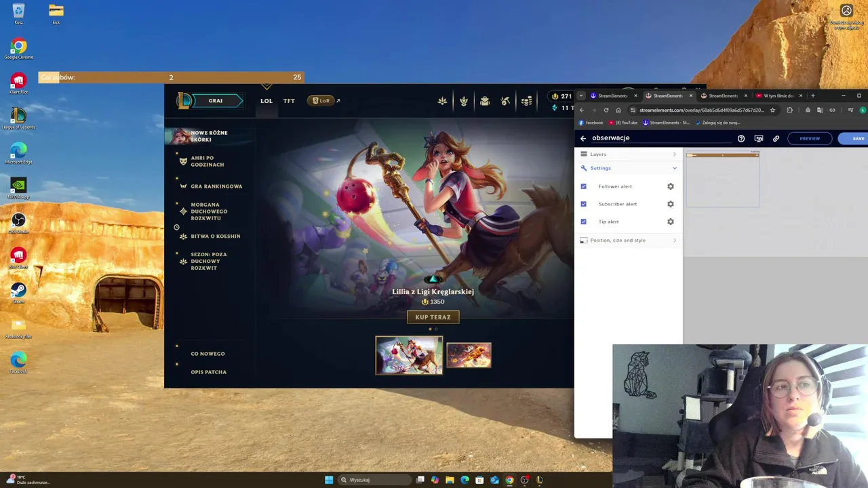Click Chrome home button
Image resolution: width=868 pixels, height=488 pixels.
pyautogui.click(x=618, y=110)
